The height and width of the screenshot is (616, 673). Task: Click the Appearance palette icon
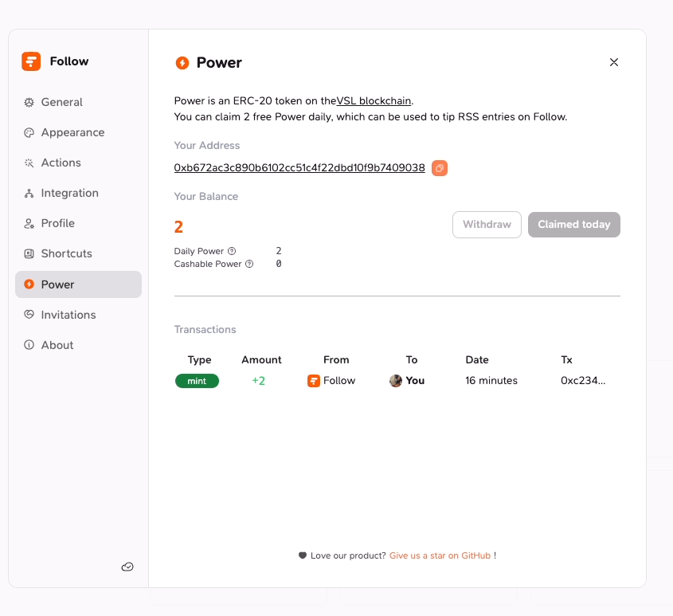[29, 133]
